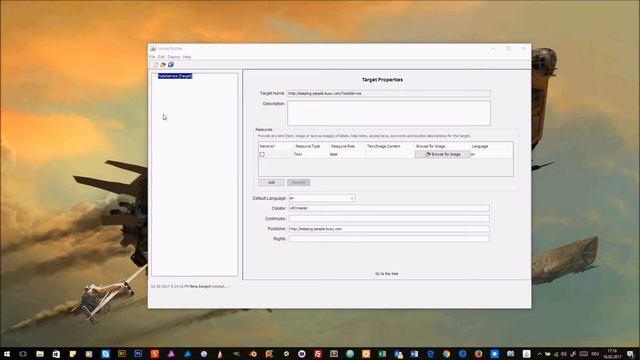Click the Publisher input field
640x360 pixels.
389,229
